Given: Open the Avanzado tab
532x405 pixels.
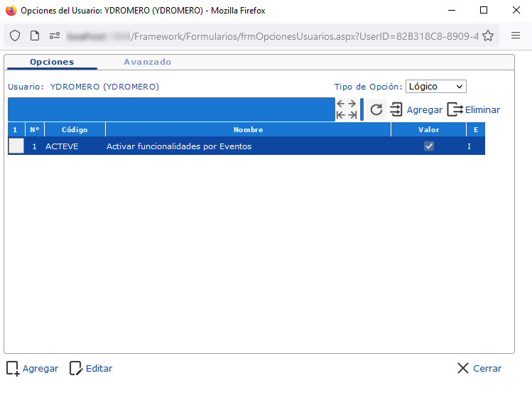Looking at the screenshot, I should point(147,62).
